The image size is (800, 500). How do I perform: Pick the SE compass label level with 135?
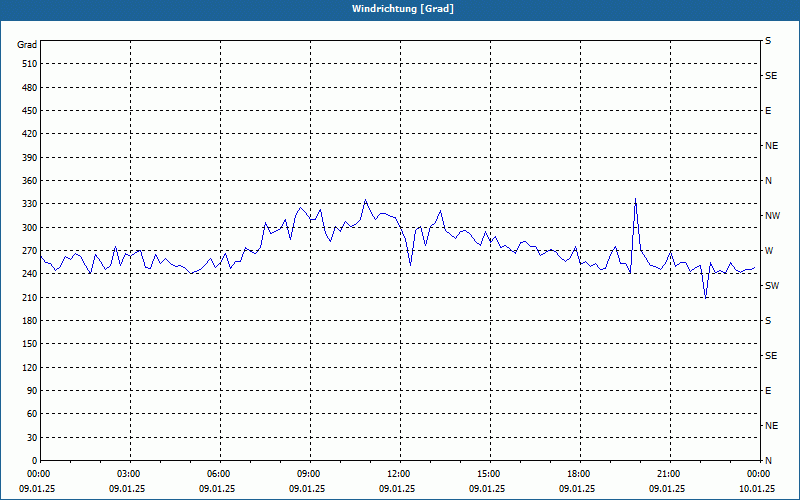771,356
